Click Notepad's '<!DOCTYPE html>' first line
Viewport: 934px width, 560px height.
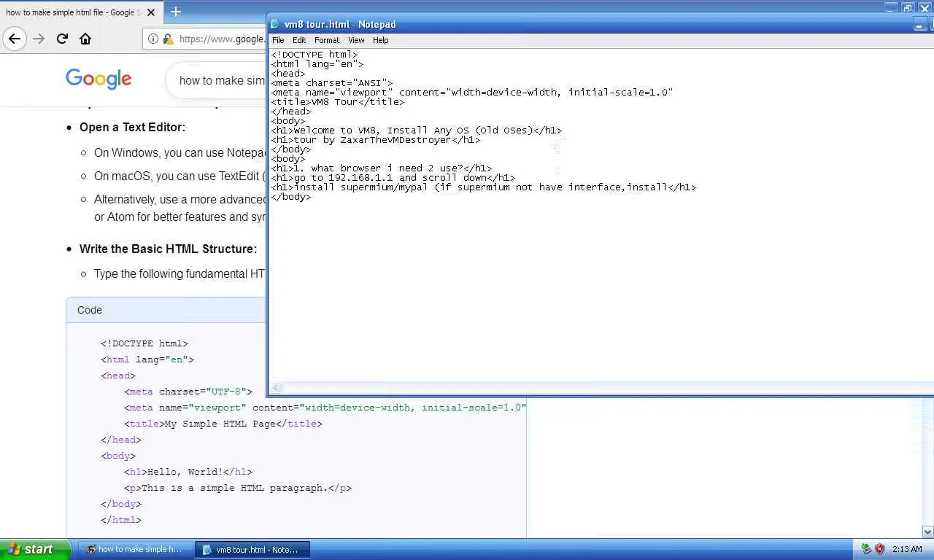(x=314, y=55)
